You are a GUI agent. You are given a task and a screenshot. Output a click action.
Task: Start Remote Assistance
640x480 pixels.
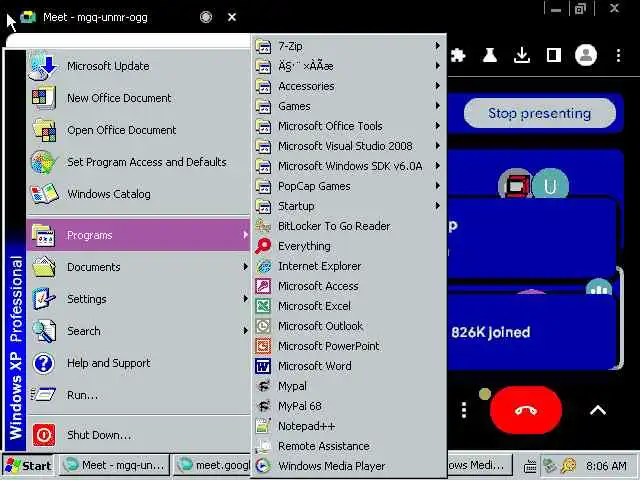[x=349, y=446]
